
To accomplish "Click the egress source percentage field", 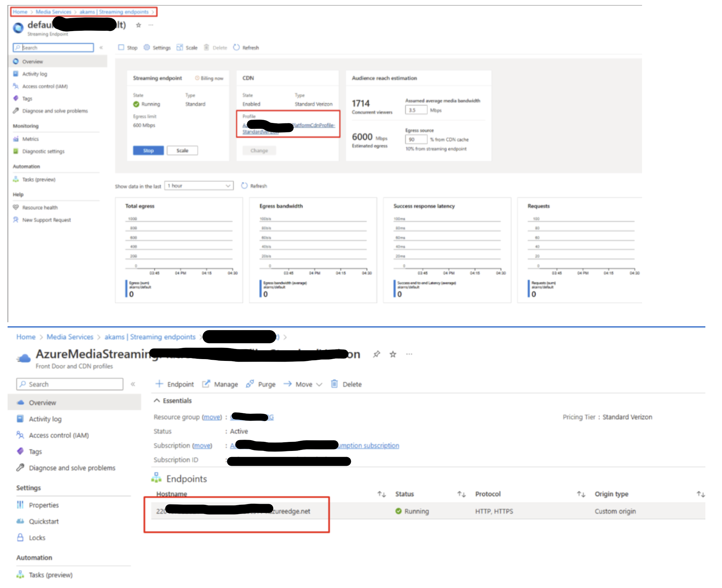I will (416, 139).
